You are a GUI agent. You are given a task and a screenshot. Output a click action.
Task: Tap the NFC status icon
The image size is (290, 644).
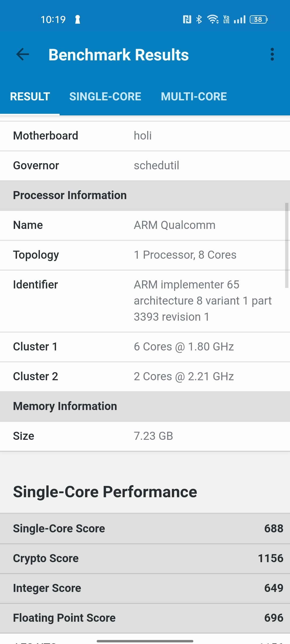(187, 19)
